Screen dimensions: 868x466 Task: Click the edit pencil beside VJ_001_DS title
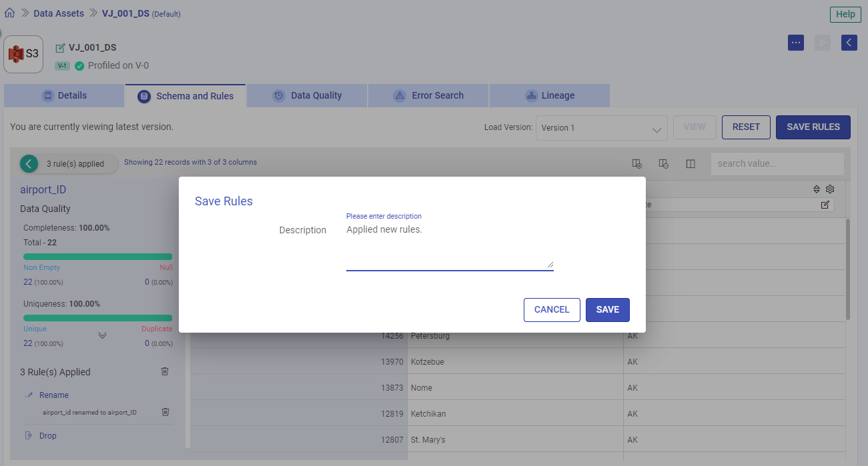tap(61, 48)
